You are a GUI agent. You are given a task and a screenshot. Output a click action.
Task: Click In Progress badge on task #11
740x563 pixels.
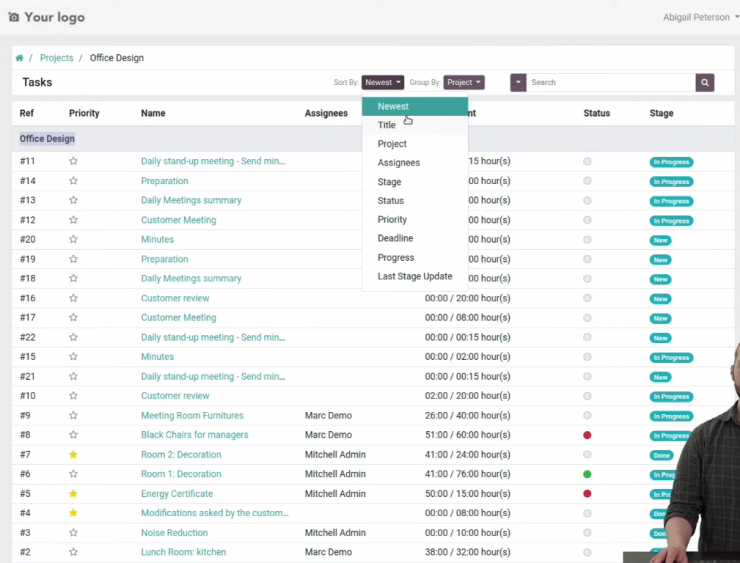click(x=671, y=162)
